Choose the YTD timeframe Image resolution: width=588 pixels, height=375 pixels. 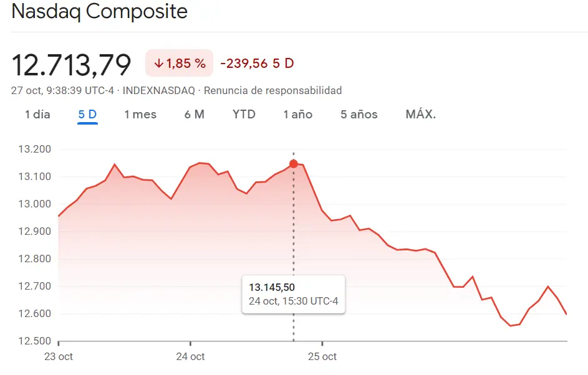point(243,114)
